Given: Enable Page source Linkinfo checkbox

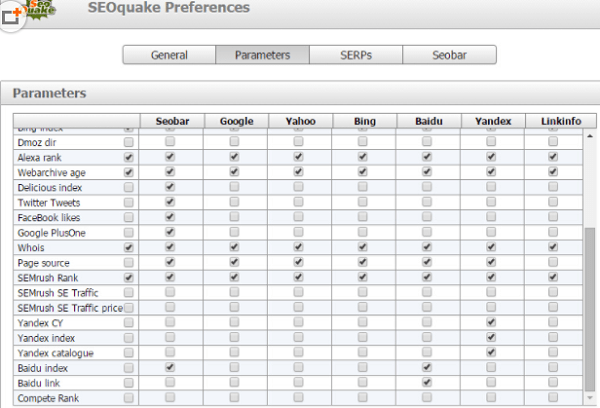Looking at the screenshot, I should pos(553,262).
